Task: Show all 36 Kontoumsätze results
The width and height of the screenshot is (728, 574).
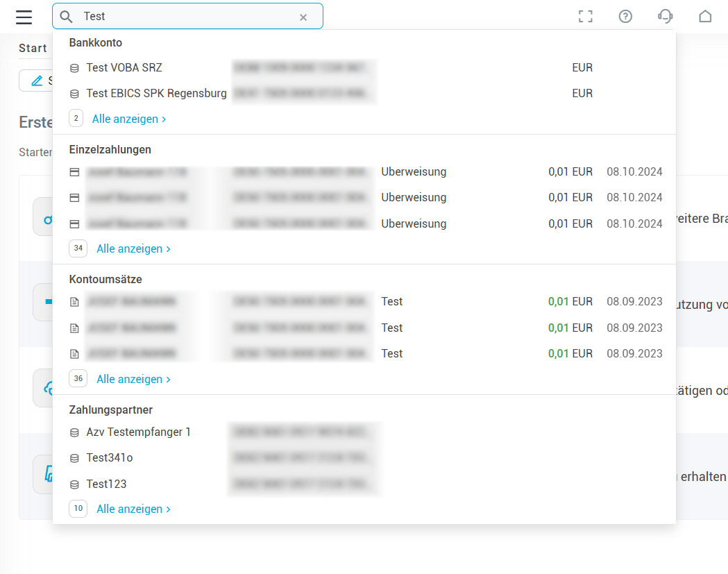Action: point(133,380)
